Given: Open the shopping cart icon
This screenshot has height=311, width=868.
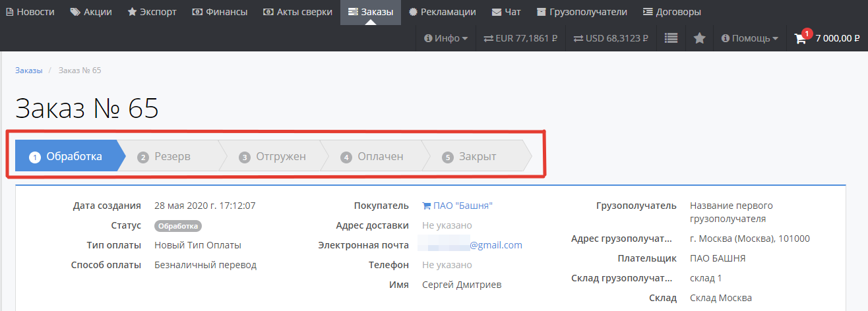Looking at the screenshot, I should click(801, 38).
